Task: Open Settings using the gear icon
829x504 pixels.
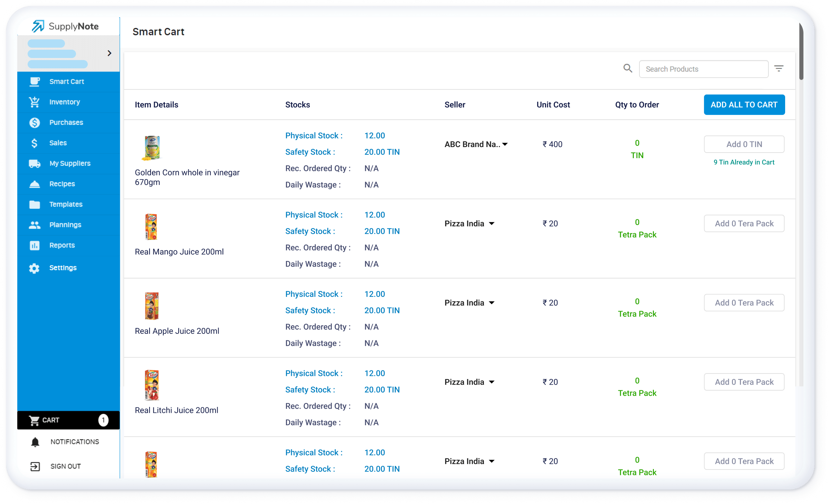Action: tap(35, 268)
